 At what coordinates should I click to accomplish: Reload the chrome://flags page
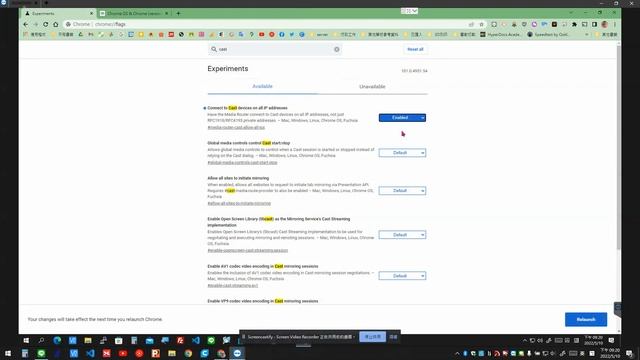[x=45, y=24]
